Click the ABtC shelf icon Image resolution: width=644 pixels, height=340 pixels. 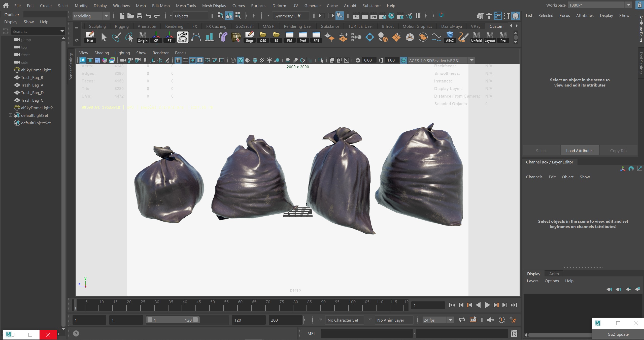coord(450,37)
